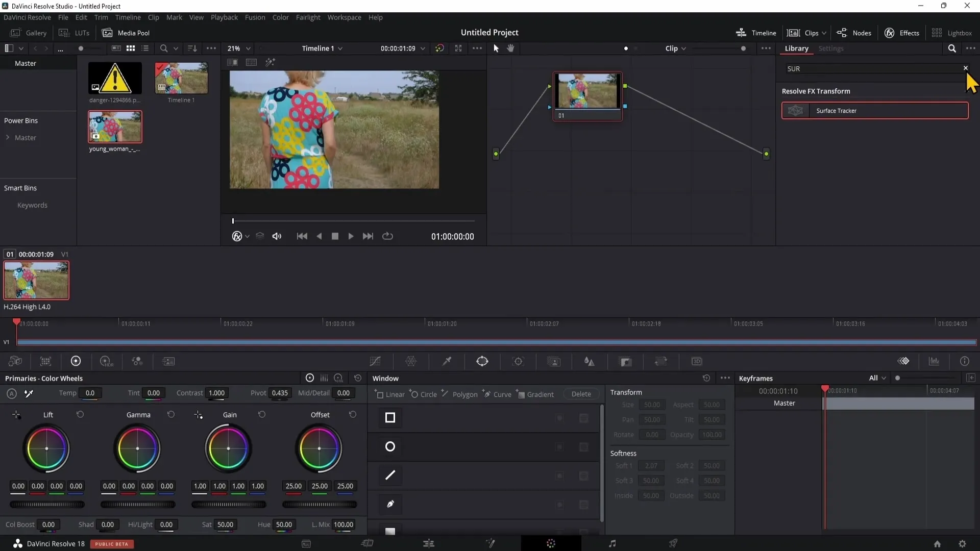Select the Color page icon
The height and width of the screenshot is (551, 980).
pos(551,543)
